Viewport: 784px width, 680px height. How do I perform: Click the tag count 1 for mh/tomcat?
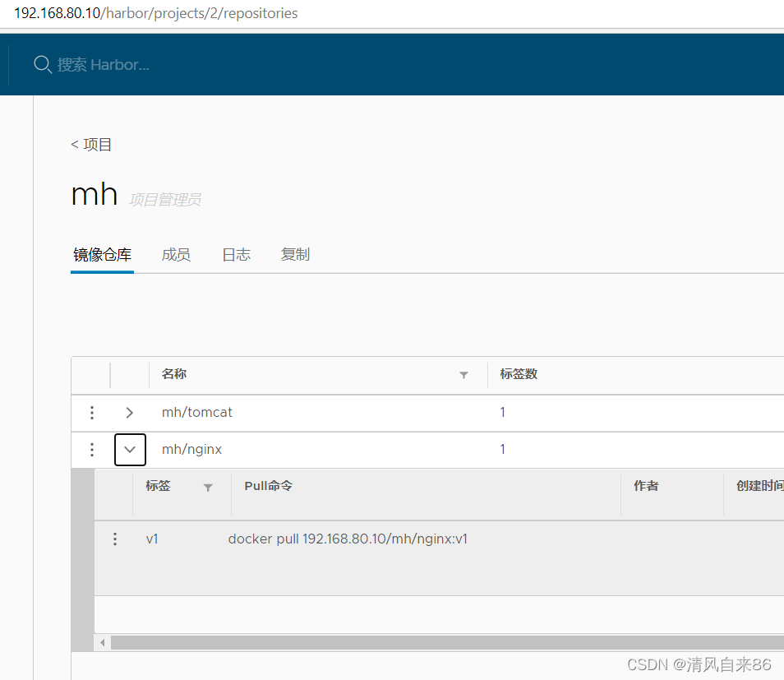tap(502, 412)
